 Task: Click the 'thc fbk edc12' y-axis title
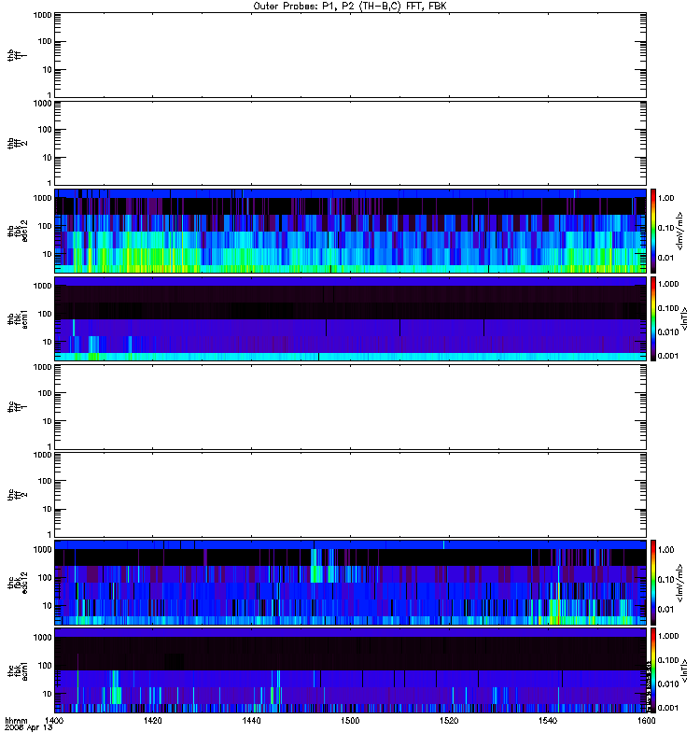coord(18,583)
